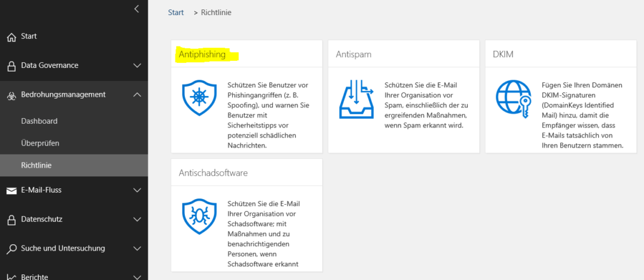This screenshot has height=280, width=644.
Task: Click the Antiphishing shield icon
Action: 199,97
